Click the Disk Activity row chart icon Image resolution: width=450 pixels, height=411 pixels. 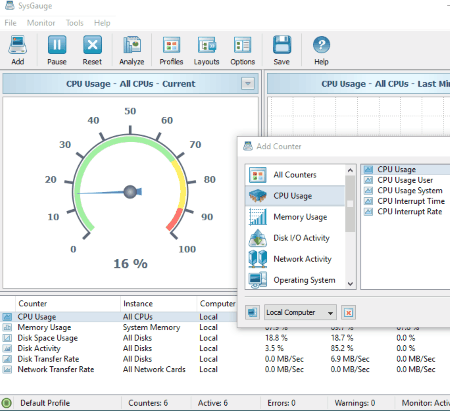pyautogui.click(x=7, y=348)
